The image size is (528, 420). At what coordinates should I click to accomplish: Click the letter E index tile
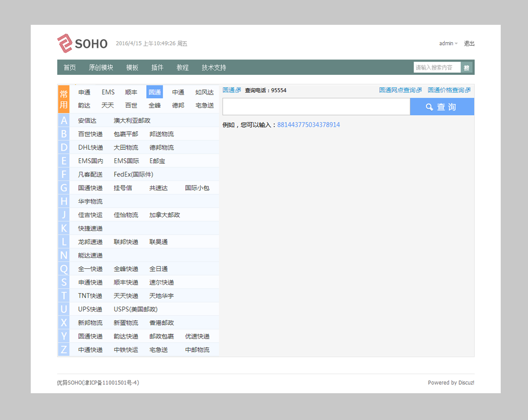click(63, 161)
